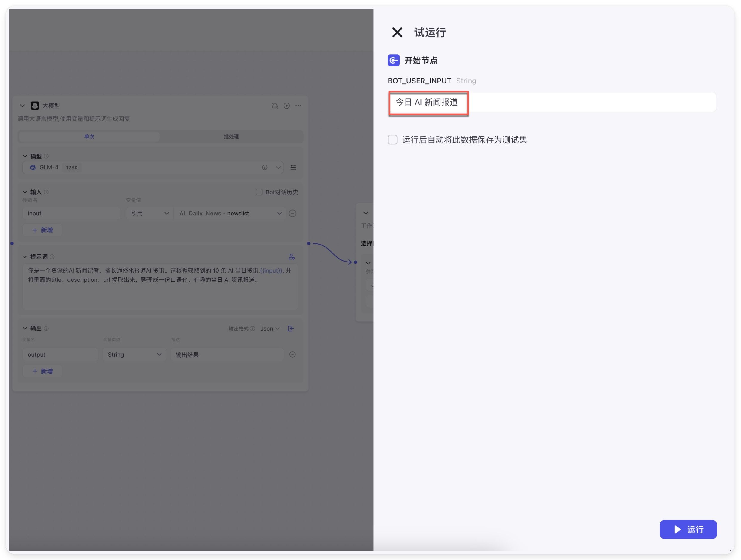Switch to the 批处理 tab
This screenshot has height=560, width=741.
click(231, 137)
